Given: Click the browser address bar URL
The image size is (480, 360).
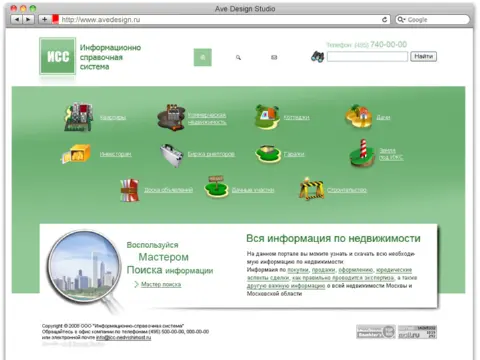Looking at the screenshot, I should (x=101, y=19).
